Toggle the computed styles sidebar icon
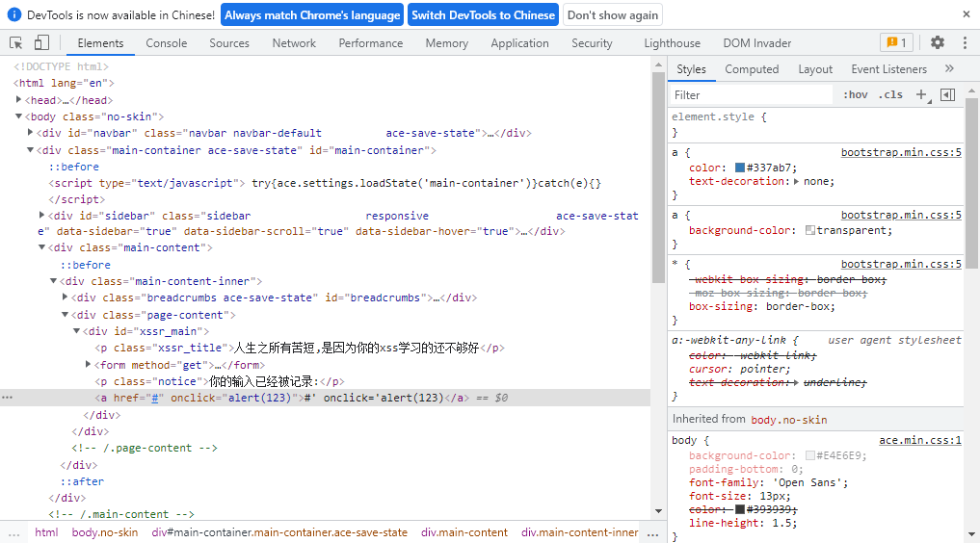This screenshot has width=980, height=543. coord(947,94)
